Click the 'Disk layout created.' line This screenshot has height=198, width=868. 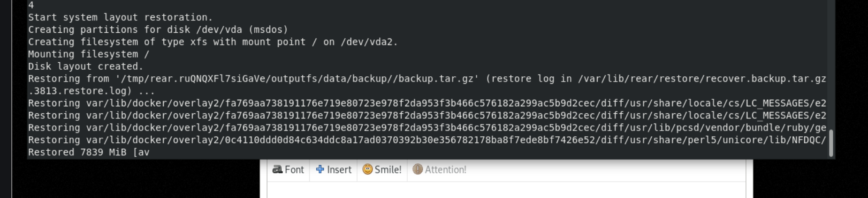tap(85, 66)
